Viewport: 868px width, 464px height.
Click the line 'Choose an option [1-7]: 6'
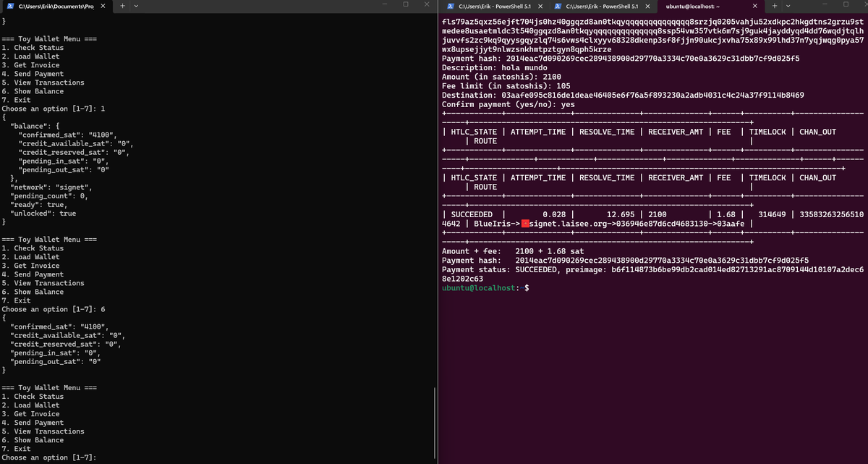point(54,309)
